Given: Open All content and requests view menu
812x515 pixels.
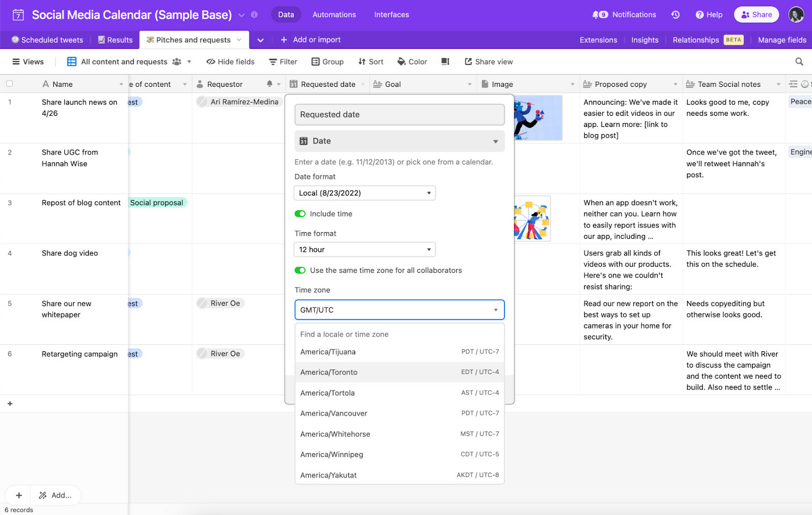Looking at the screenshot, I should (x=129, y=61).
